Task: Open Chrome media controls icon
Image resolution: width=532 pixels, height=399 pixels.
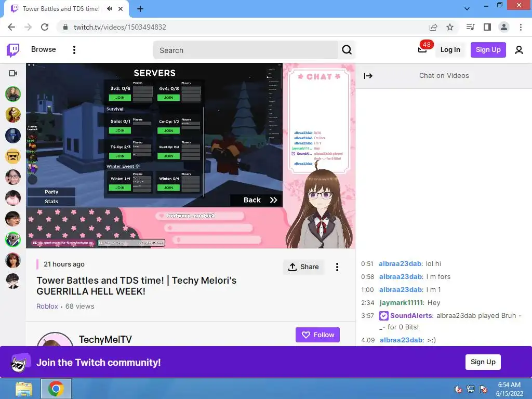Action: click(470, 27)
